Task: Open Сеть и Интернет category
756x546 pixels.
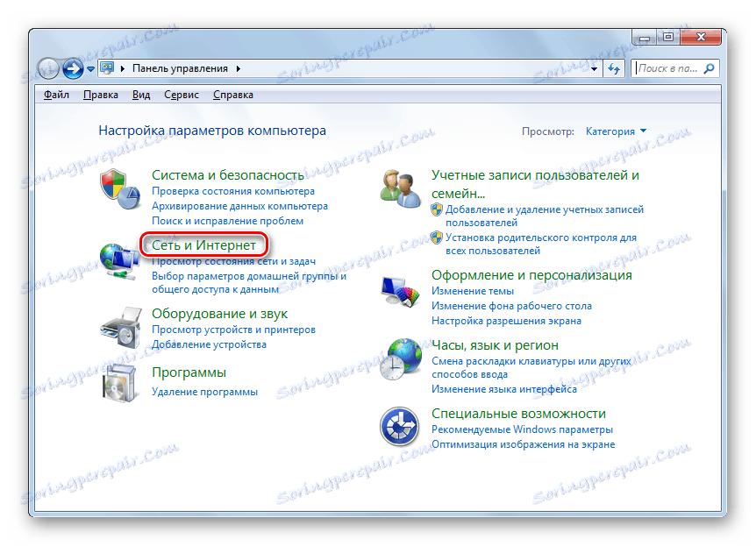Action: (204, 245)
